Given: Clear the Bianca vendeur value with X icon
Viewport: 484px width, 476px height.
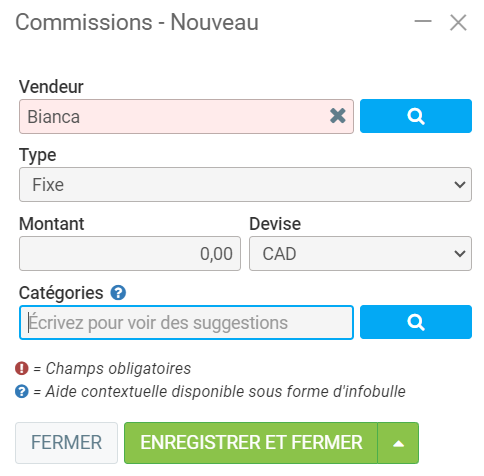Looking at the screenshot, I should (337, 116).
